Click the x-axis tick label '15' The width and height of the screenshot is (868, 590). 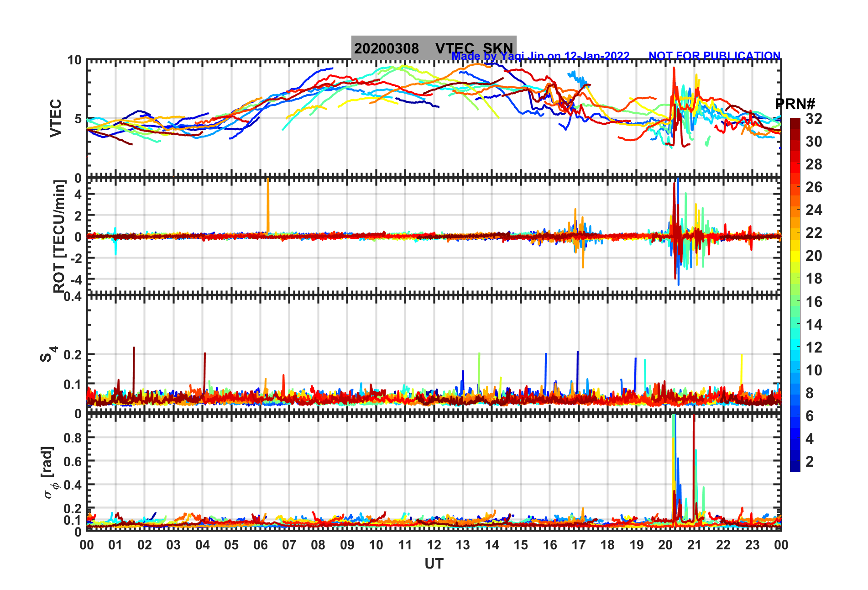point(521,545)
